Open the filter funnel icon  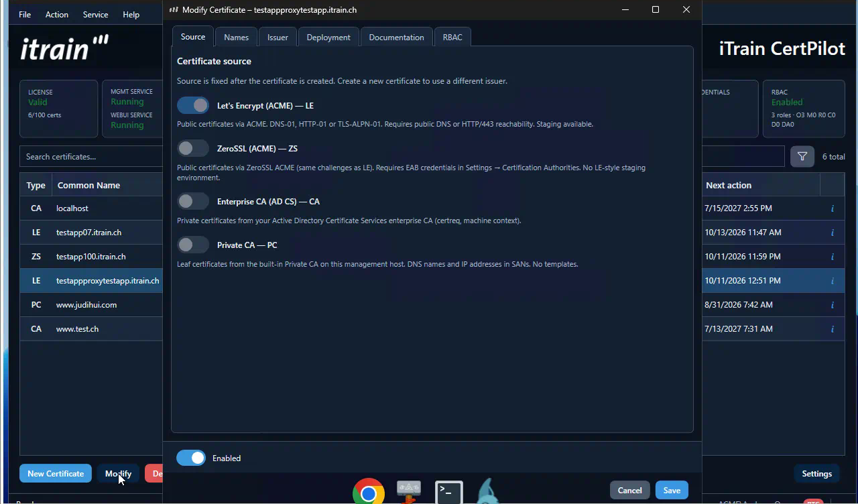[802, 156]
